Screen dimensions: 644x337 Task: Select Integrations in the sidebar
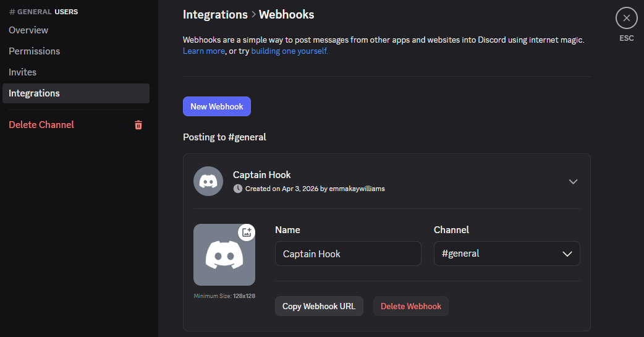(35, 93)
